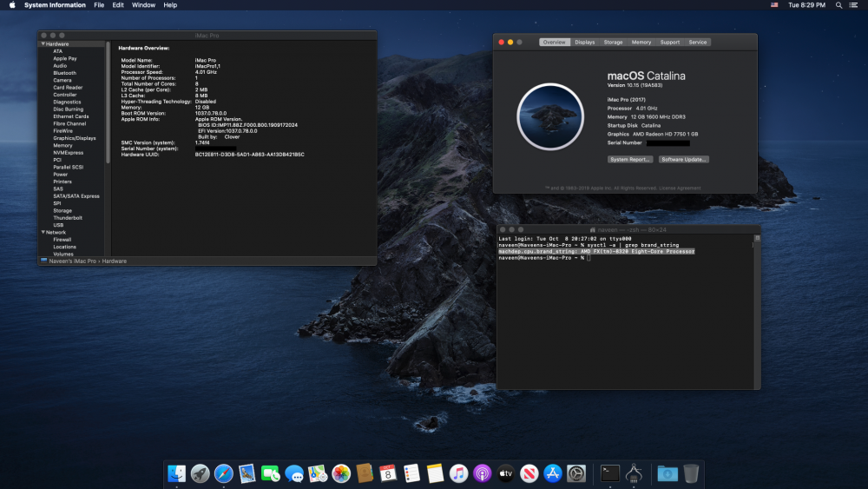Open Notes from the dock
The image size is (868, 489).
[x=435, y=473]
